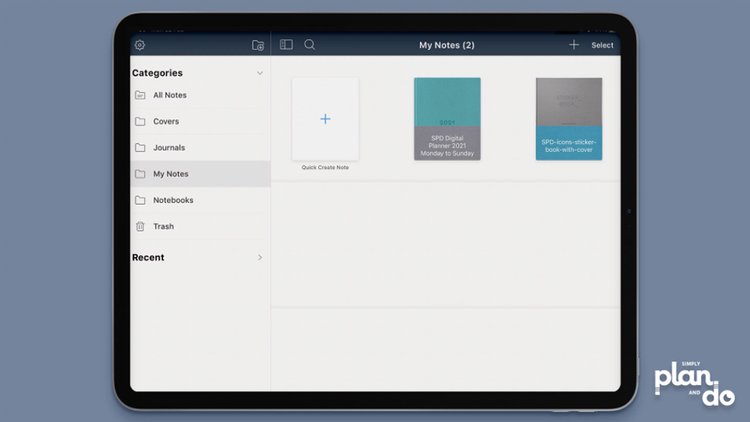Click the My Notes (2) title

point(447,45)
